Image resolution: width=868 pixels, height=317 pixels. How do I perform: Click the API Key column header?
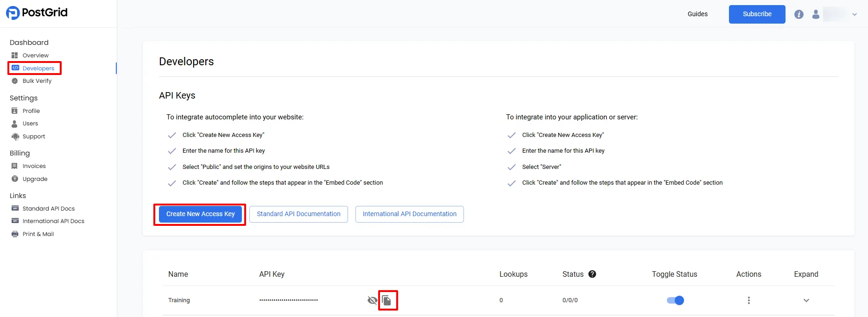(272, 274)
